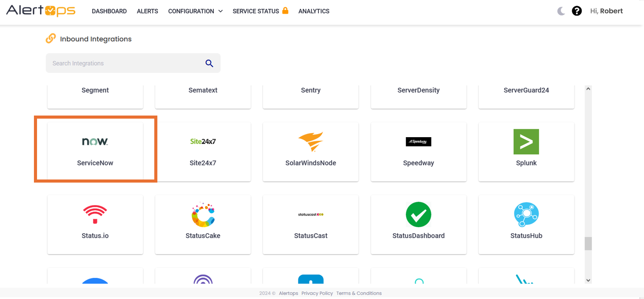Open the StatusHub blue network icon
The image size is (644, 299).
click(x=526, y=214)
